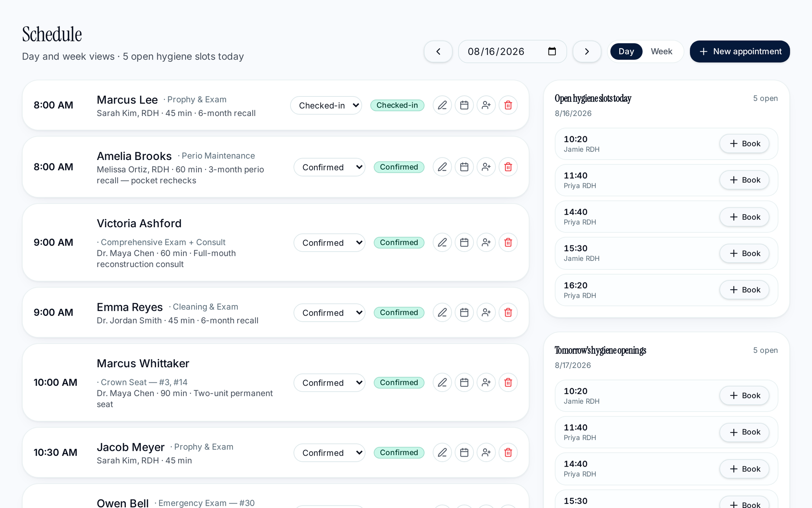Click the add-person icon for Jacob Meyer
The image size is (812, 508).
click(x=486, y=453)
